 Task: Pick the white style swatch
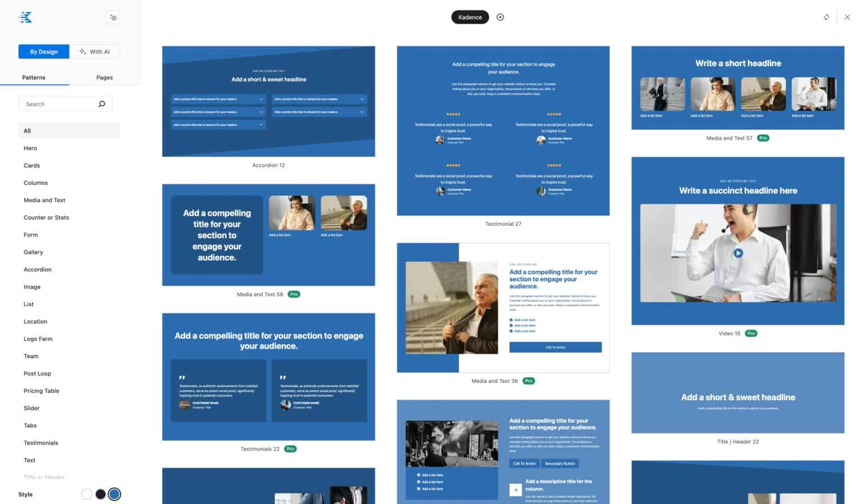click(87, 494)
